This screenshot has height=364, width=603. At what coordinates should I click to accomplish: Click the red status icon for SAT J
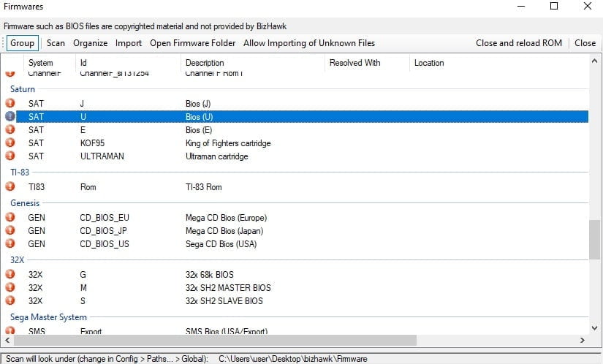(x=10, y=103)
